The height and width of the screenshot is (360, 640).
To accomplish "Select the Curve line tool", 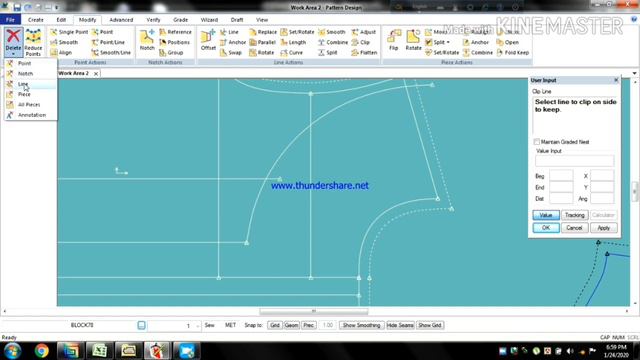I will [291, 53].
